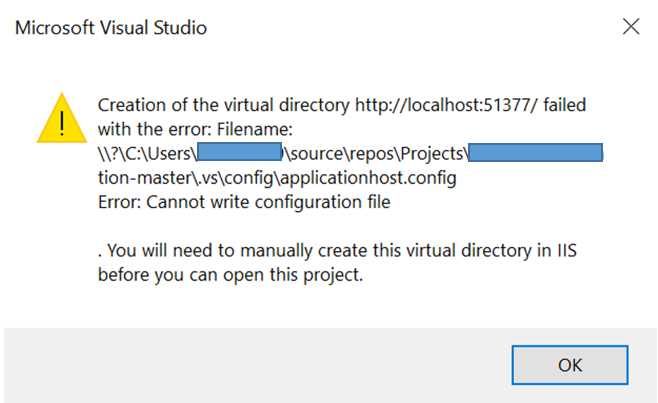Click the word 'IIS' in the message
This screenshot has width=658, height=403.
[567, 250]
